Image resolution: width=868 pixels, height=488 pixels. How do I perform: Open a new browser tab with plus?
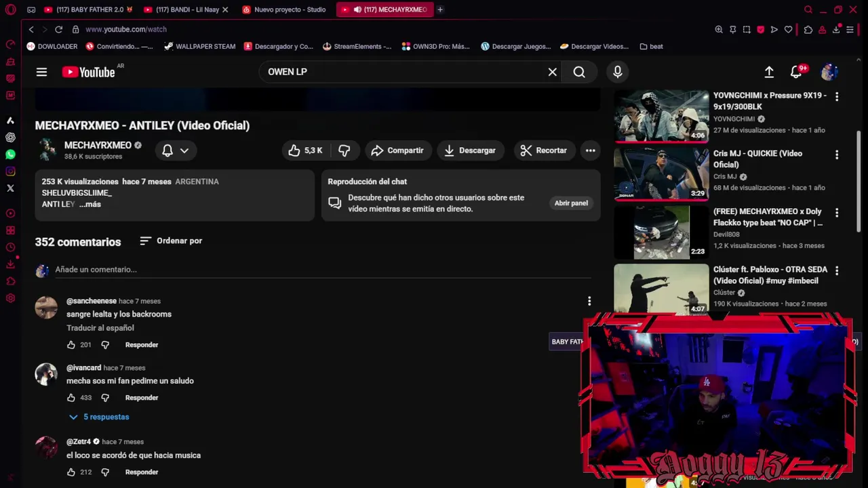(440, 9)
